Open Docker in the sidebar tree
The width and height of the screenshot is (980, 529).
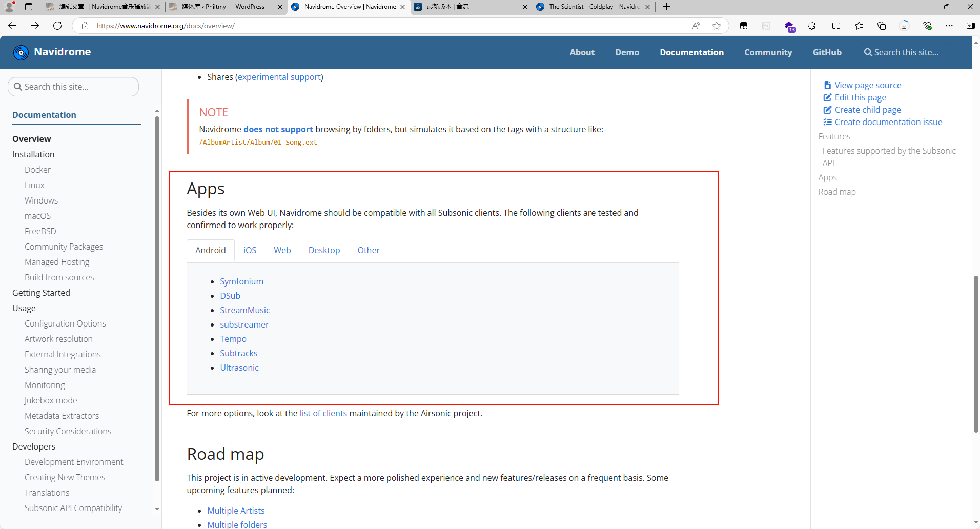point(37,170)
